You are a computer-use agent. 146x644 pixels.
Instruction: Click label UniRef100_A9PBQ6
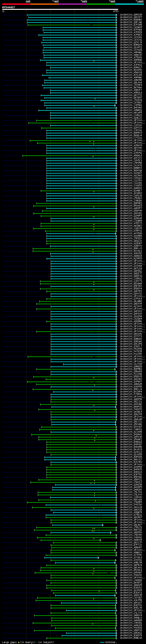click(131, 60)
